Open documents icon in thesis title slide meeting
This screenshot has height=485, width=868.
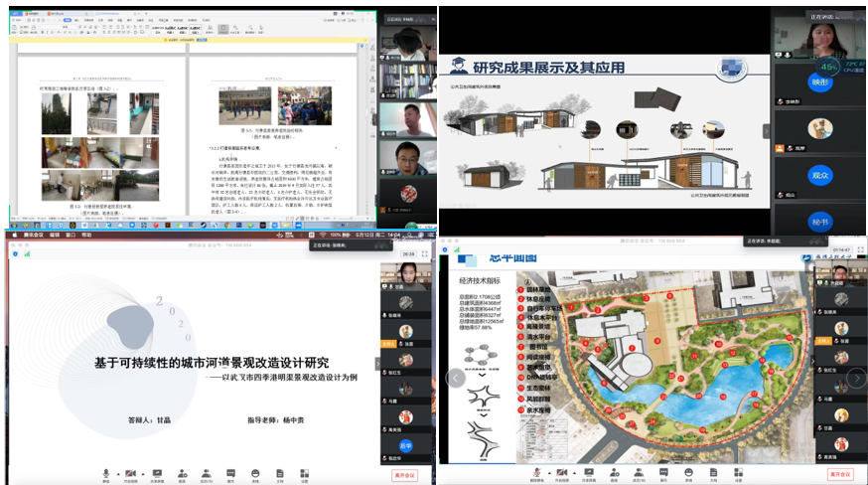280,473
